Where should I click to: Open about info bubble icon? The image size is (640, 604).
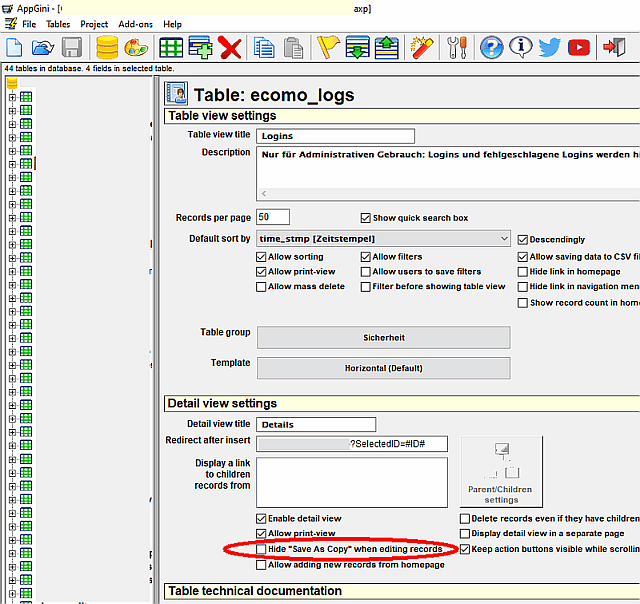(521, 47)
